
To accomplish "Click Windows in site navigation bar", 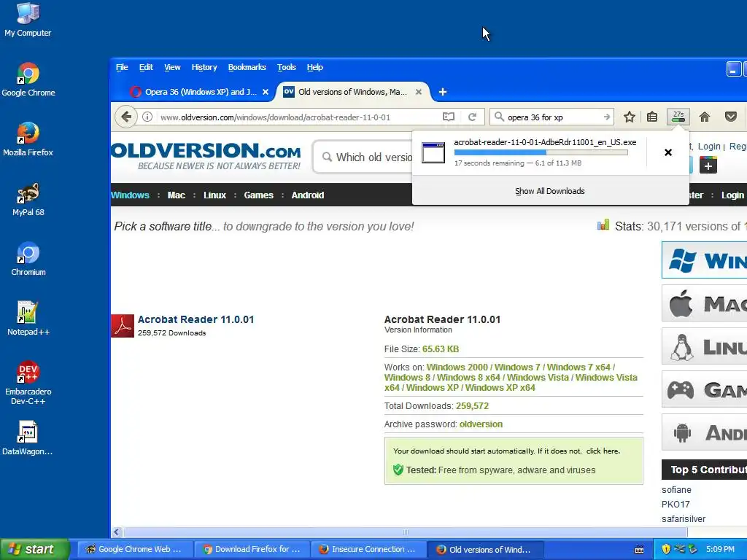I will (130, 195).
